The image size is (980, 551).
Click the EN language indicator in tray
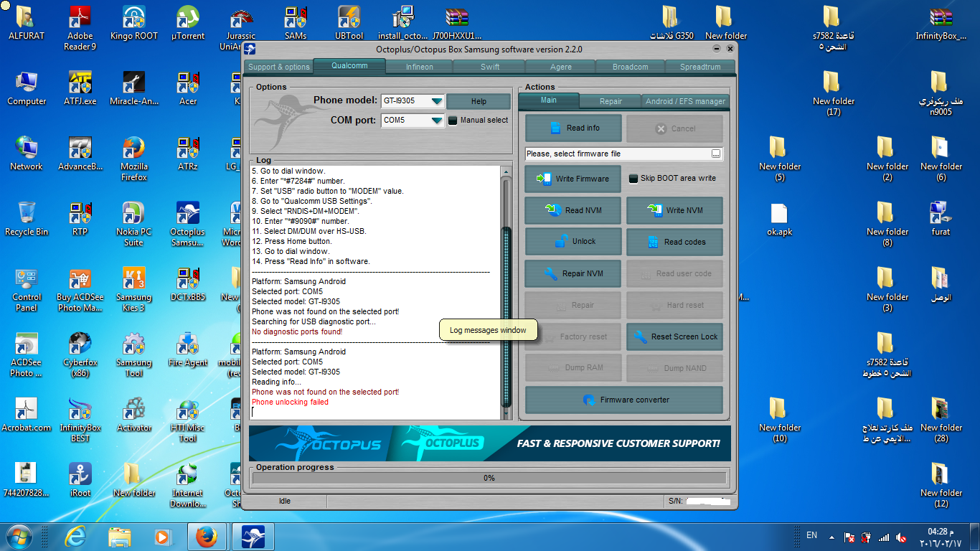click(811, 535)
